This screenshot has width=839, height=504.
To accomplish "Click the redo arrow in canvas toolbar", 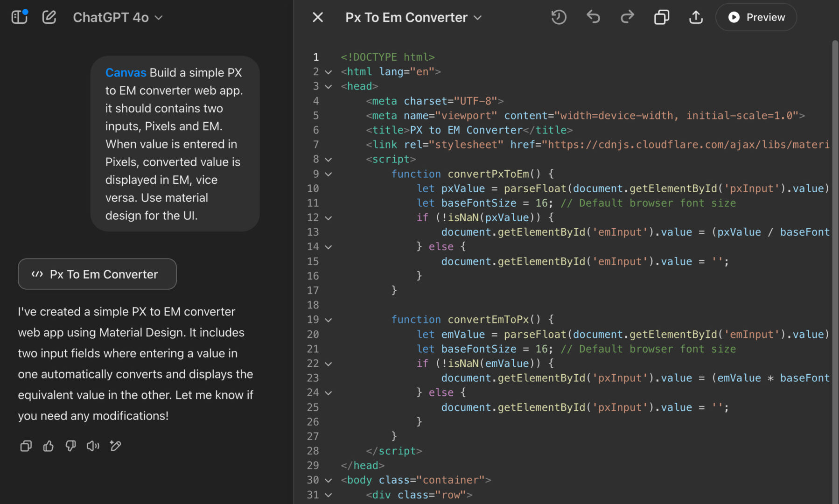I will click(627, 17).
